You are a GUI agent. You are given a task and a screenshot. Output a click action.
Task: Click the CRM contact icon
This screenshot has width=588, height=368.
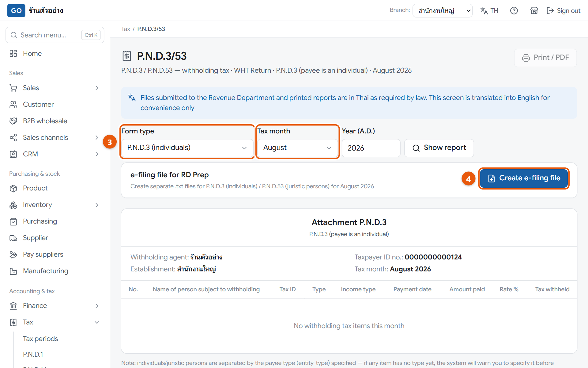pos(13,154)
